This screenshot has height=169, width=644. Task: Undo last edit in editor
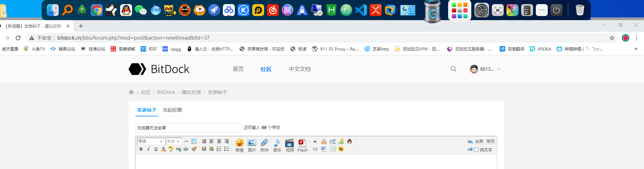pos(470,141)
